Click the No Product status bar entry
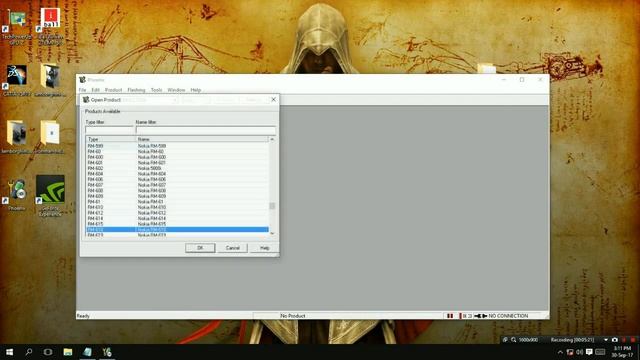 pos(293,316)
